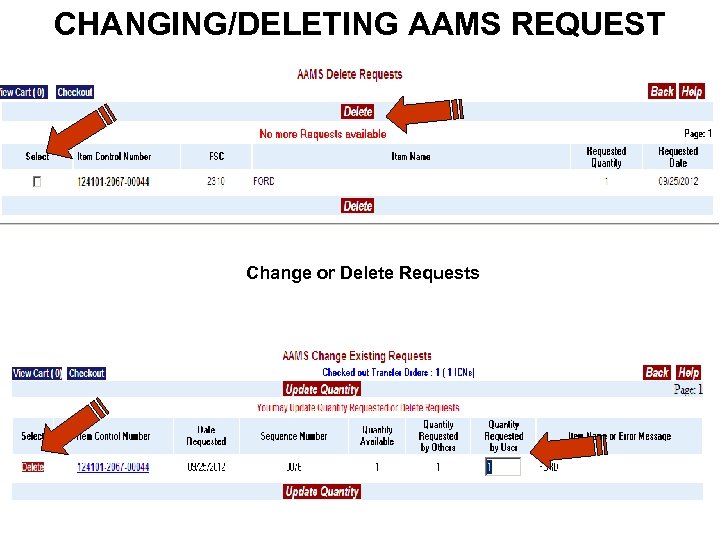Open Help in AAMS Delete Requests
Viewport: 720px width, 540px height.
pos(692,91)
